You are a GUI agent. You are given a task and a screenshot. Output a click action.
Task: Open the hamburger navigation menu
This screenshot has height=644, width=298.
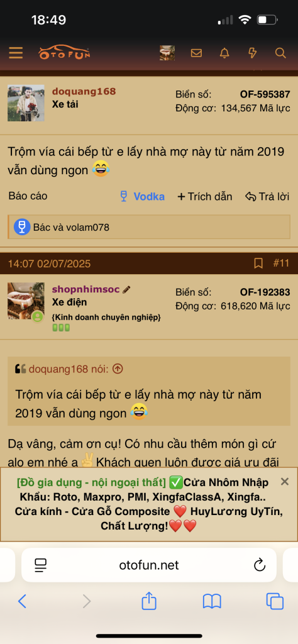tap(16, 53)
